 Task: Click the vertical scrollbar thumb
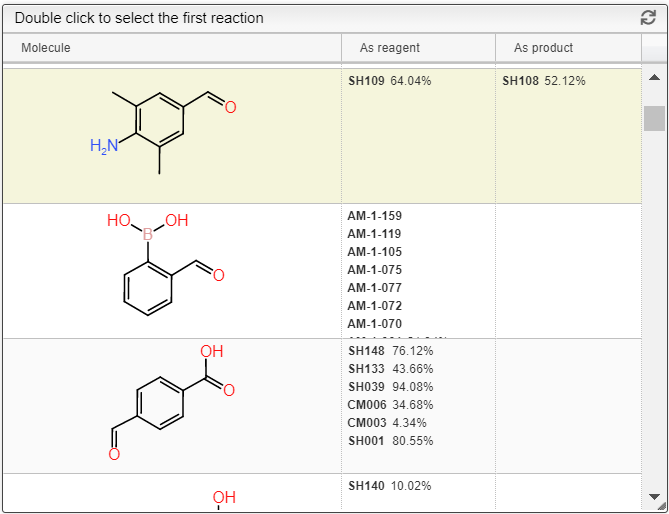click(654, 119)
